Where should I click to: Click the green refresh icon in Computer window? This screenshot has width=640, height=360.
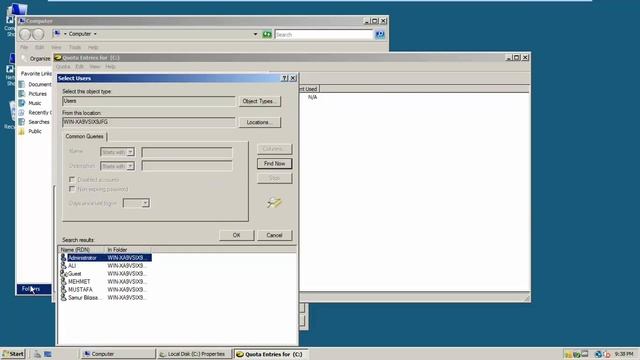[267, 34]
